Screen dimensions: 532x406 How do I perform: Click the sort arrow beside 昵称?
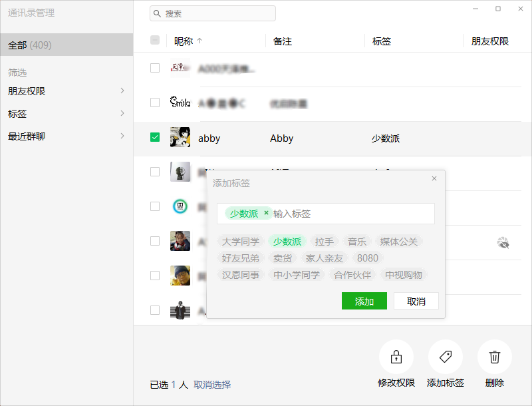click(199, 41)
